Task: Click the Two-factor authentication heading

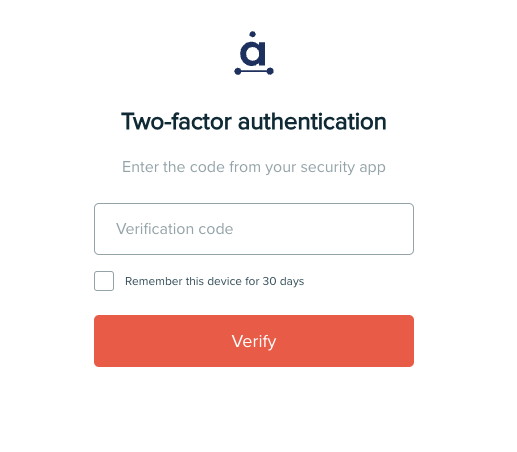Action: point(254,121)
